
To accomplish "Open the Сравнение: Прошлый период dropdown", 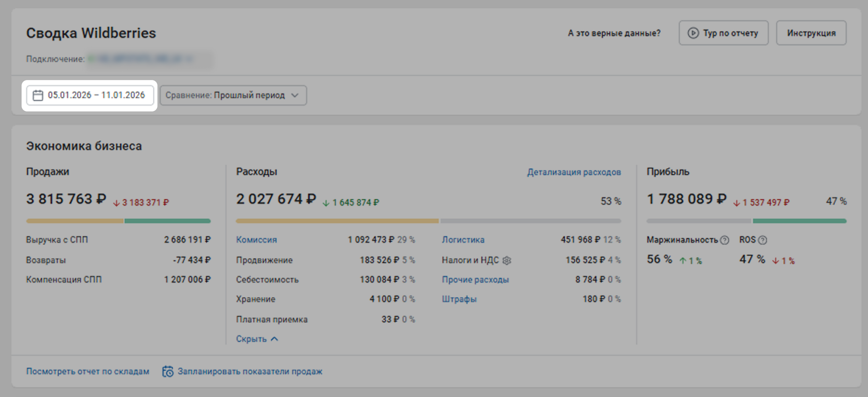I will 233,95.
